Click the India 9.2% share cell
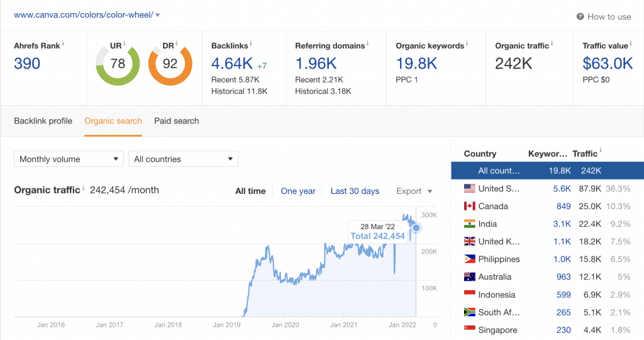Viewport: 644px width, 340px height. point(620,224)
